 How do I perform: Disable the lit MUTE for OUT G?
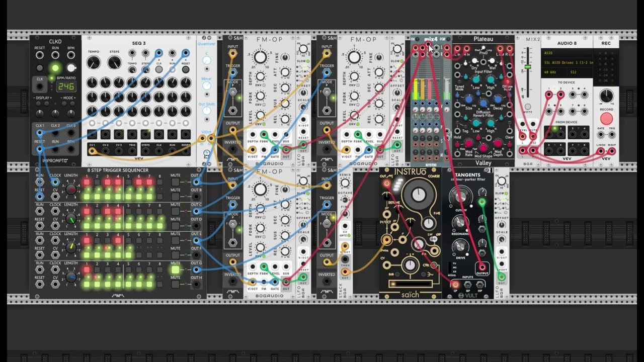tap(176, 269)
